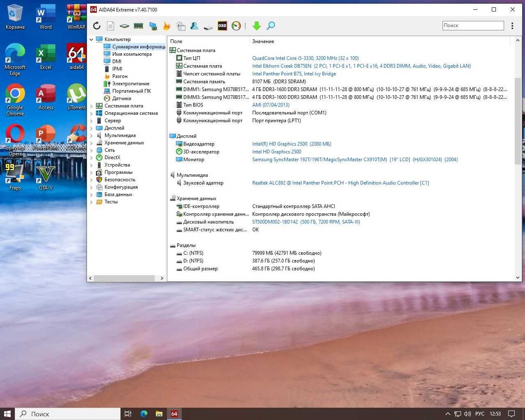The image size is (525, 420).
Task: Expand the Сервер tree node
Action: 91,121
